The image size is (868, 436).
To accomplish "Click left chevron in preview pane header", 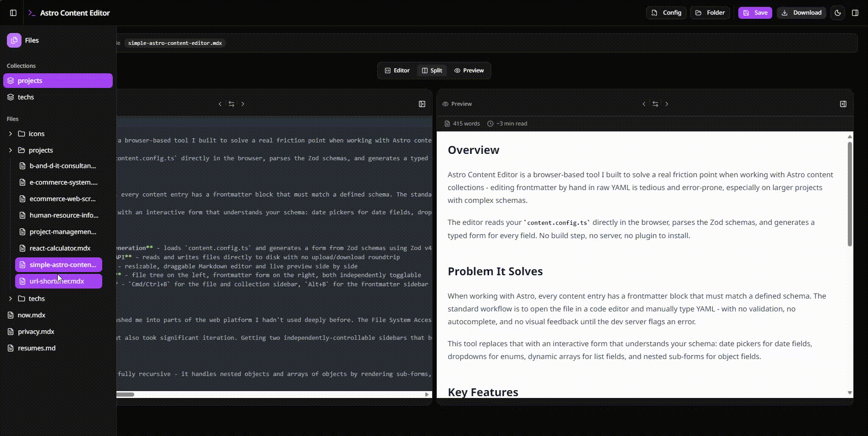I will click(644, 104).
